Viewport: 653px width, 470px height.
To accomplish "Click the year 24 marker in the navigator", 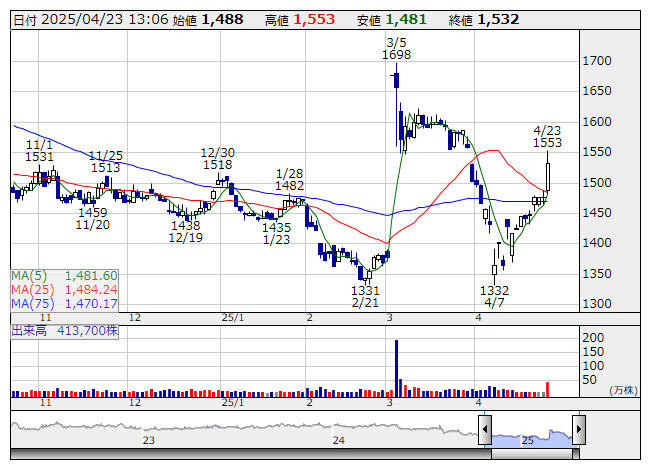I will (339, 440).
